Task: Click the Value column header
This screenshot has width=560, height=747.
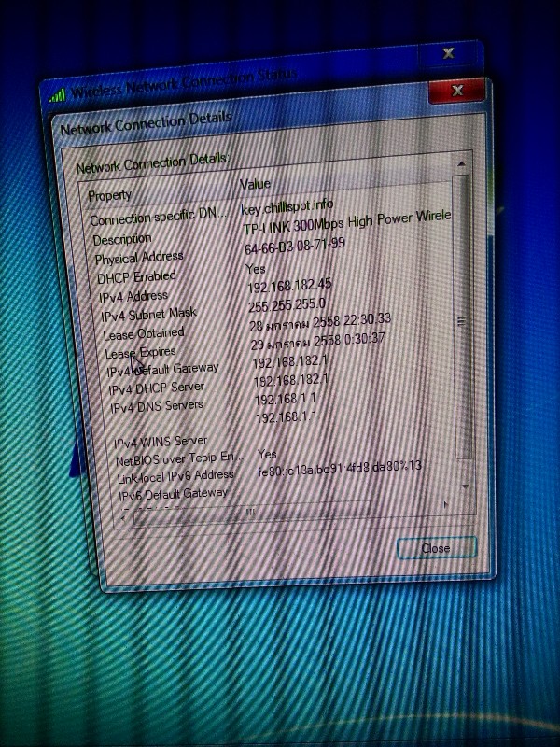Action: click(x=255, y=184)
